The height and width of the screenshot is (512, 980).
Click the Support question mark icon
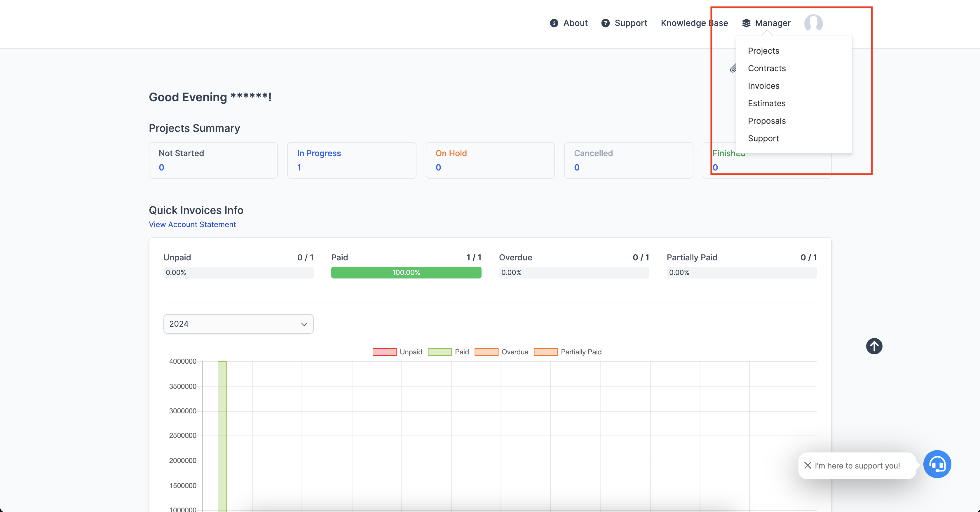pos(605,23)
